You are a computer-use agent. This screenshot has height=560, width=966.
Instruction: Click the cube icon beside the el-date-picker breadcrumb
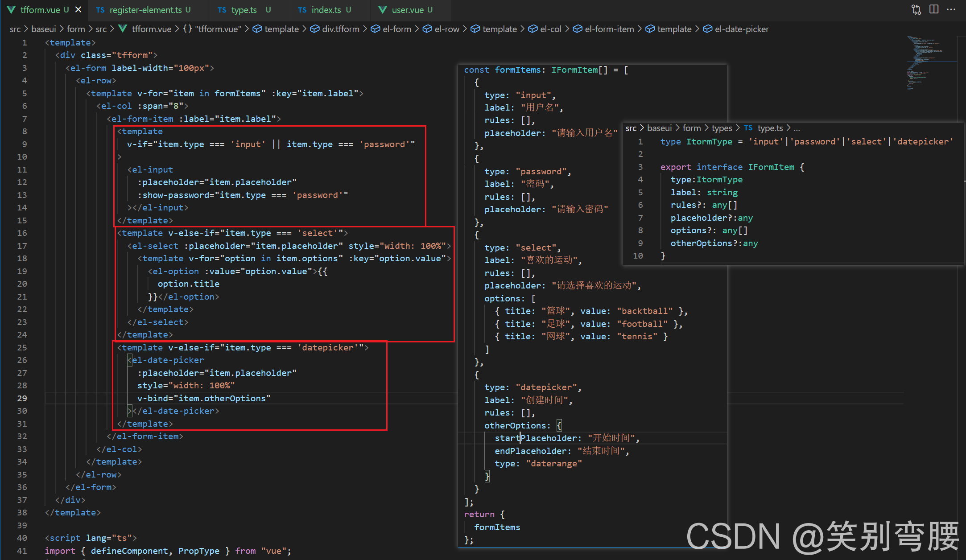point(707,29)
